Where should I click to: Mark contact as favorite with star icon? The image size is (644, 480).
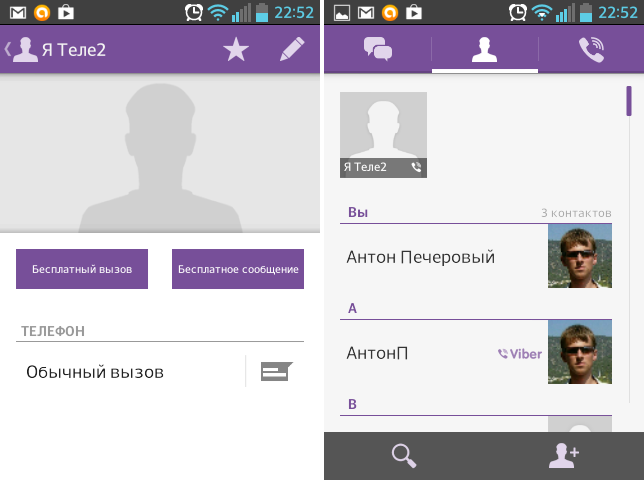(x=236, y=50)
